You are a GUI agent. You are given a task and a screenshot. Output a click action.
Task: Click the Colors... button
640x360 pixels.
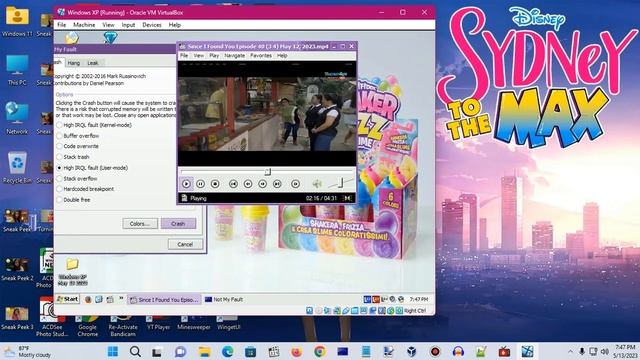click(x=140, y=224)
